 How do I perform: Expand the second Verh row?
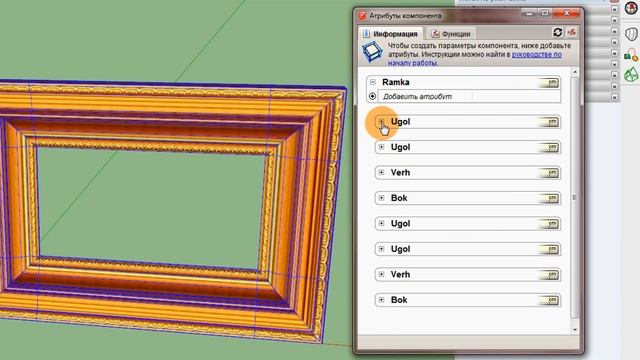coord(381,274)
